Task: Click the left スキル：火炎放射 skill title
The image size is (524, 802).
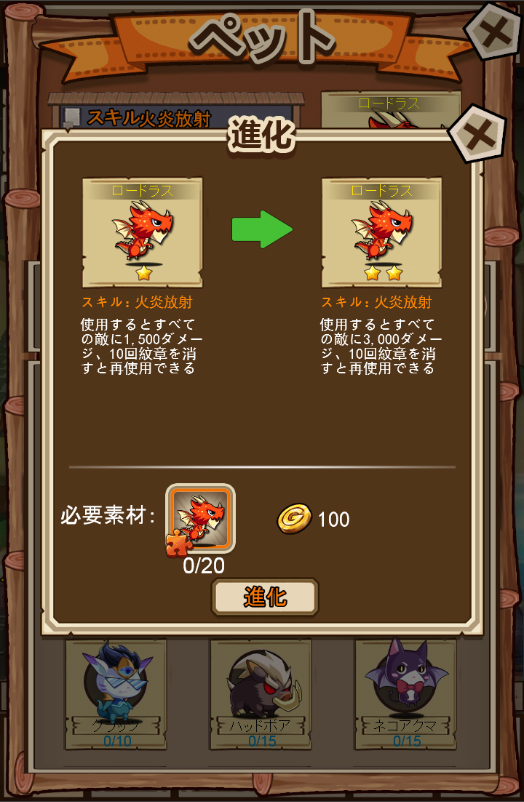Action: [137, 302]
